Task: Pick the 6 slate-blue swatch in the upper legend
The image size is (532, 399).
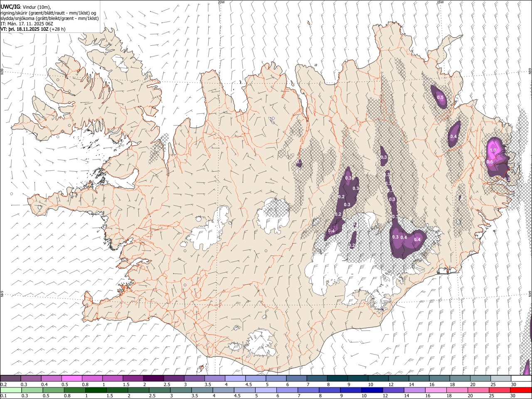Action: tap(296, 378)
